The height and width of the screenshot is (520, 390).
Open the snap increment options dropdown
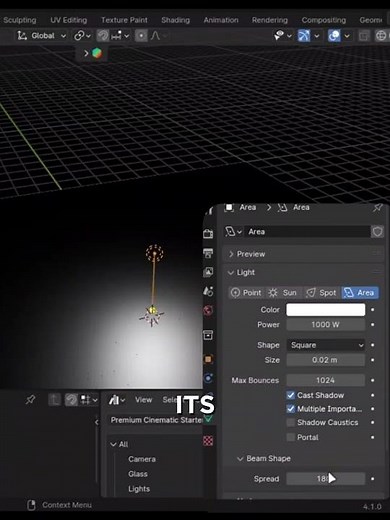(119, 36)
